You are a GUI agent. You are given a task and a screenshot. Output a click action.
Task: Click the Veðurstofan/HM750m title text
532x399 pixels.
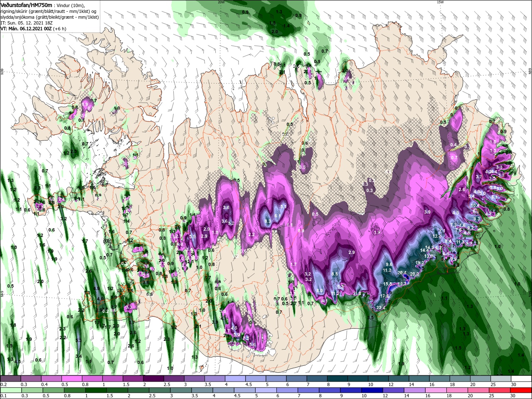point(26,5)
